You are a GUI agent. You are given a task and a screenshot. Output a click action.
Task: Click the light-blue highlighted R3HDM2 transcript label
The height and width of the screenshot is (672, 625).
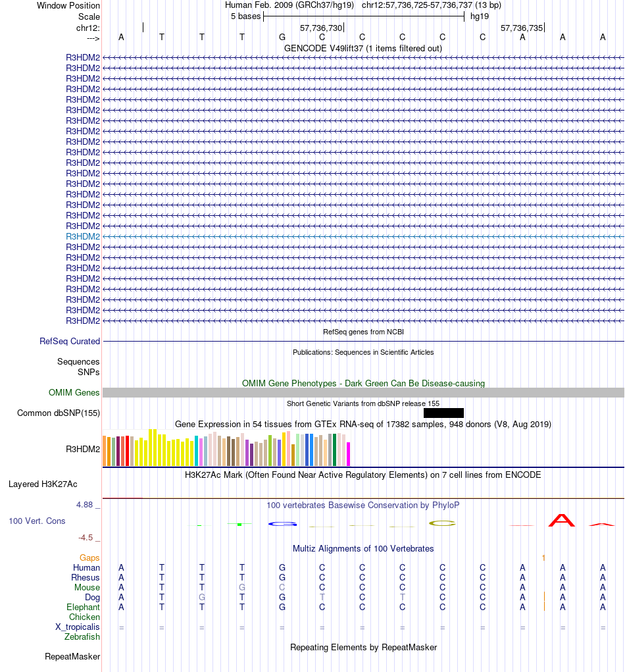click(x=83, y=236)
